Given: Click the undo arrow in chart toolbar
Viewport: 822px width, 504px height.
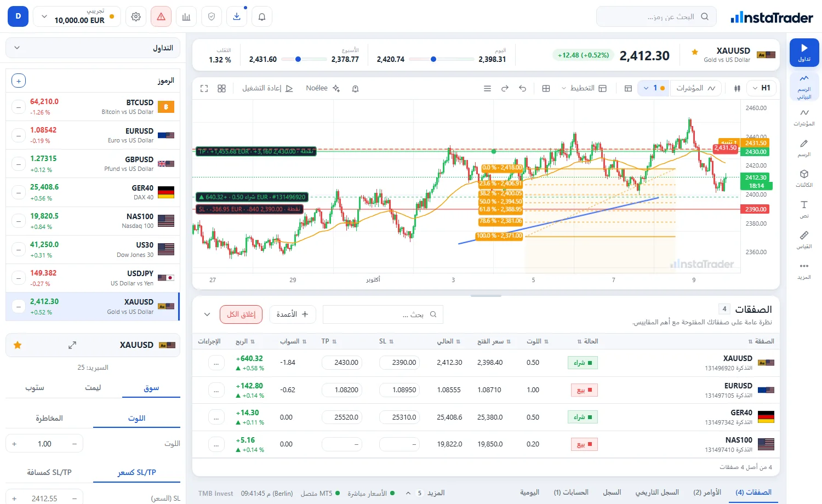Looking at the screenshot, I should 523,88.
